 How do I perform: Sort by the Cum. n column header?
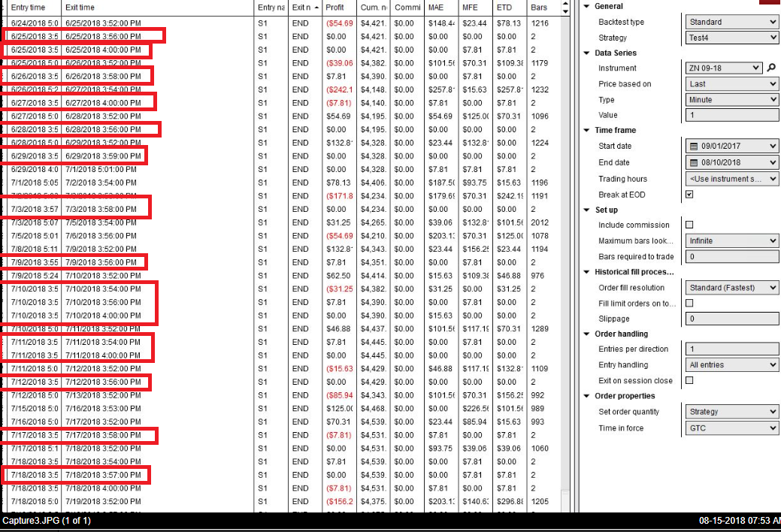pos(374,8)
